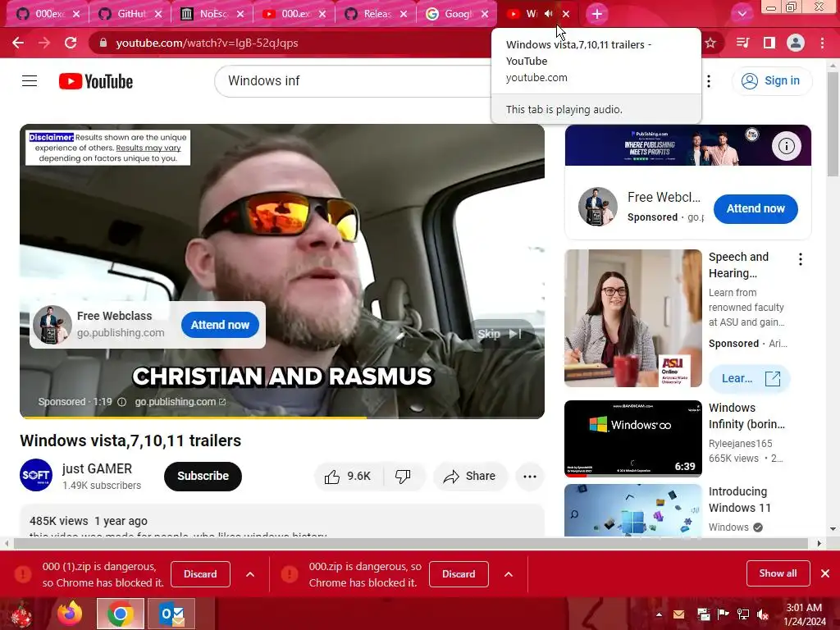Click the ad info icon beside Sponsored 1:19

tap(121, 402)
